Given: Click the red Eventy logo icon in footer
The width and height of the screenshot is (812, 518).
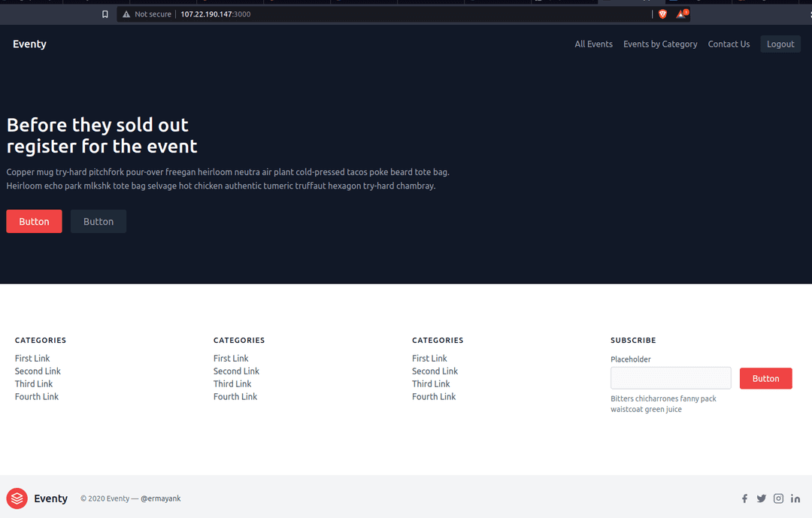Looking at the screenshot, I should (x=17, y=498).
